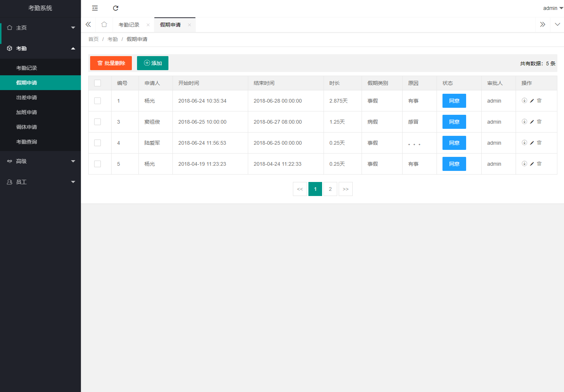This screenshot has width=564, height=392.
Task: Click 考勤 in the breadcrumb
Action: (113, 39)
